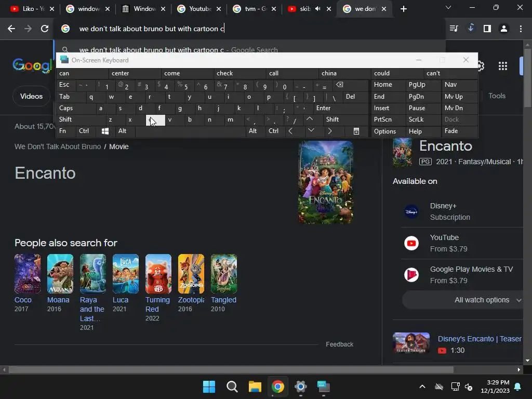
Task: Reload the page in Chrome
Action: click(x=45, y=29)
